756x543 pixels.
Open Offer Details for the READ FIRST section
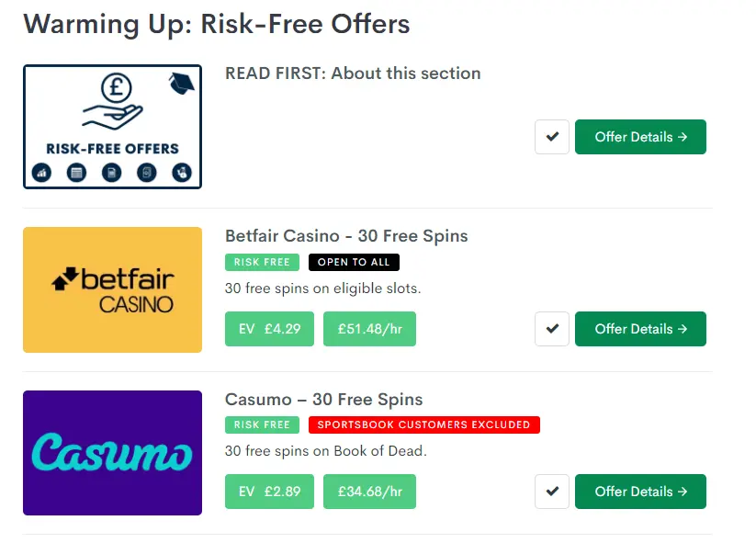click(640, 136)
